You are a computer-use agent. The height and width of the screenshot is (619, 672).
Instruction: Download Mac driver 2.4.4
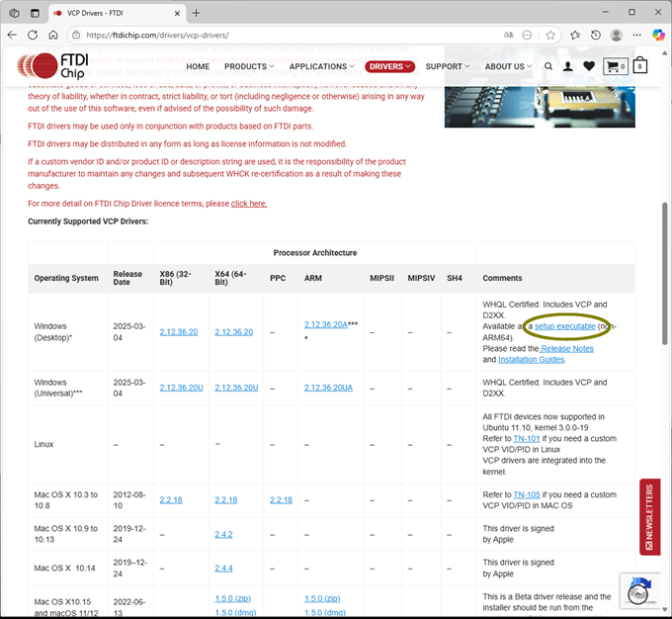[223, 569]
